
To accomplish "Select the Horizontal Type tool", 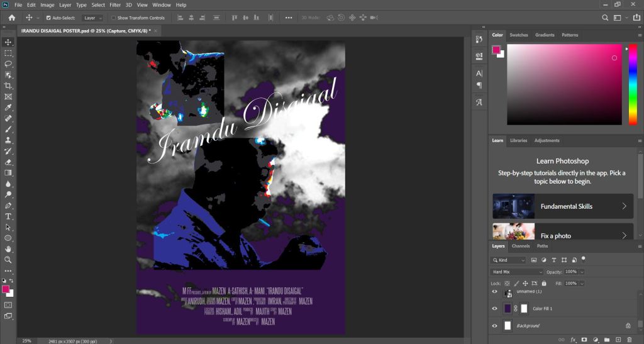I will 8,216.
